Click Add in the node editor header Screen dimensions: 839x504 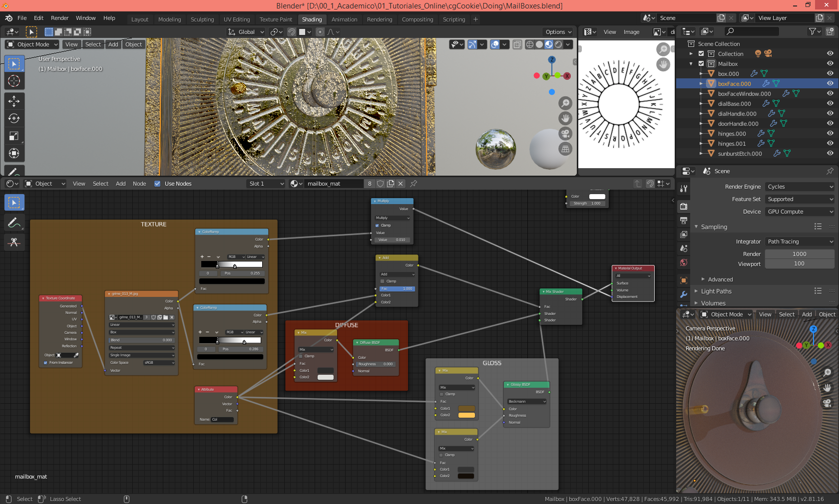click(121, 184)
